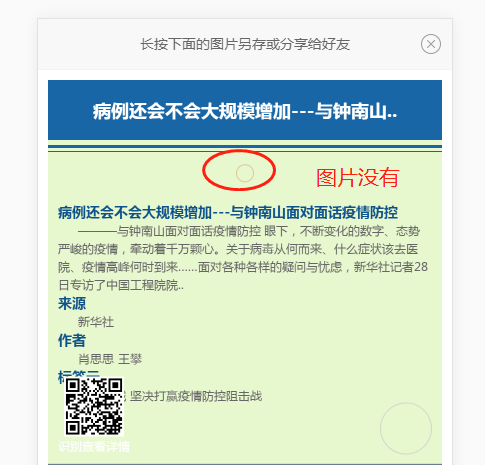The height and width of the screenshot is (465, 485).
Task: Click the 识别查看详情 caption below the QR code
Action: [x=94, y=446]
